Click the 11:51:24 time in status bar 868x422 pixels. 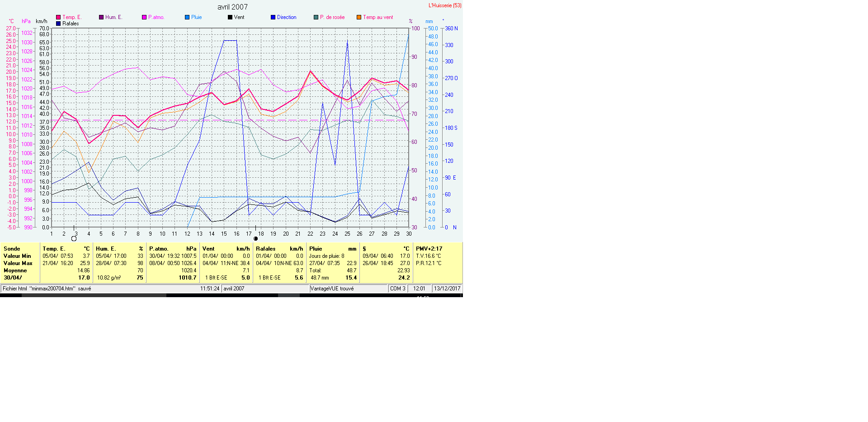[210, 289]
